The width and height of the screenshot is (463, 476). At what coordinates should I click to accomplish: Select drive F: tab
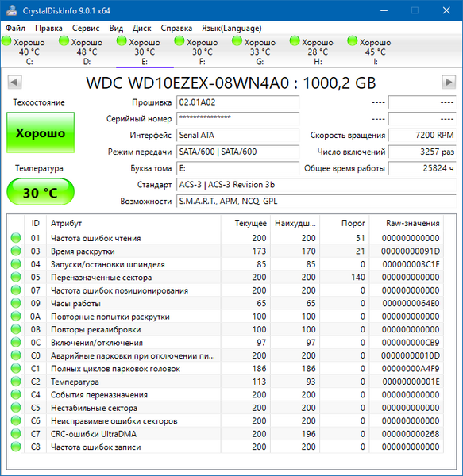coord(196,51)
